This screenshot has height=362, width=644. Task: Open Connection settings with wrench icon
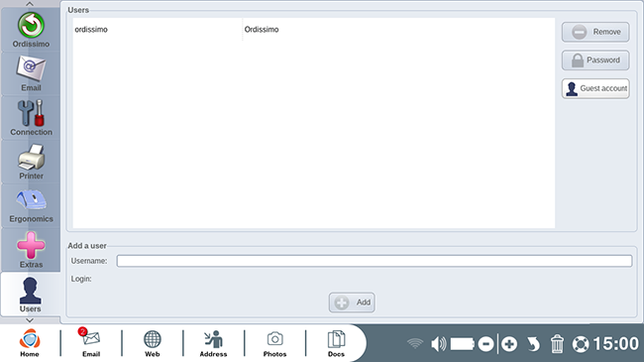point(31,118)
